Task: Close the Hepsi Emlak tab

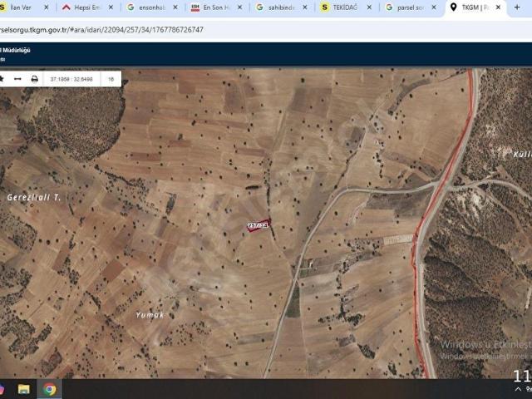Action: coord(111,7)
